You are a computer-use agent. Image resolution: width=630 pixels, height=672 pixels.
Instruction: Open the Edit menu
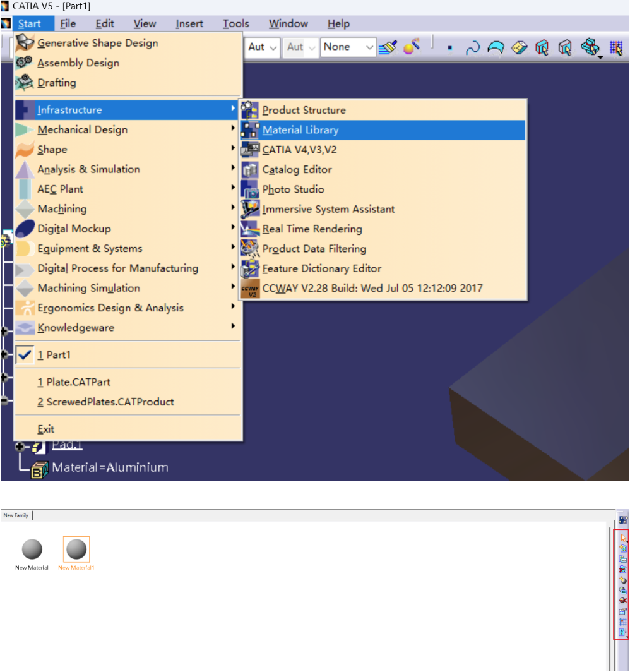[x=105, y=23]
